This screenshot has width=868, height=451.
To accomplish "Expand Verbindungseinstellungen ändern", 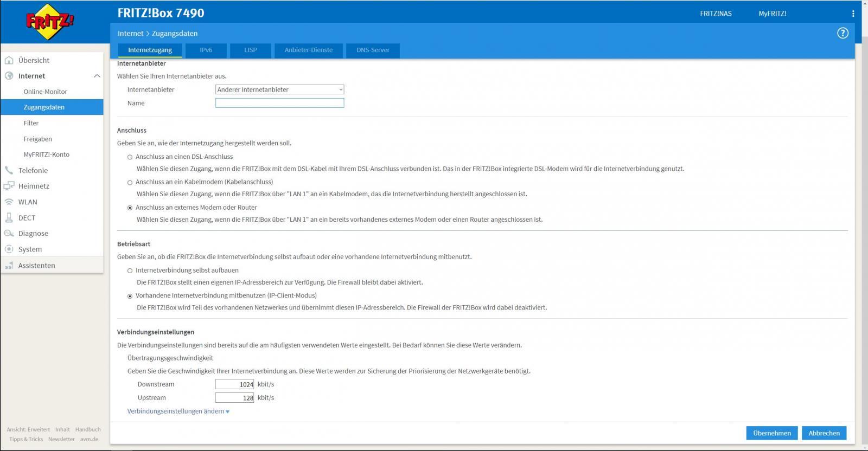I will pos(178,411).
